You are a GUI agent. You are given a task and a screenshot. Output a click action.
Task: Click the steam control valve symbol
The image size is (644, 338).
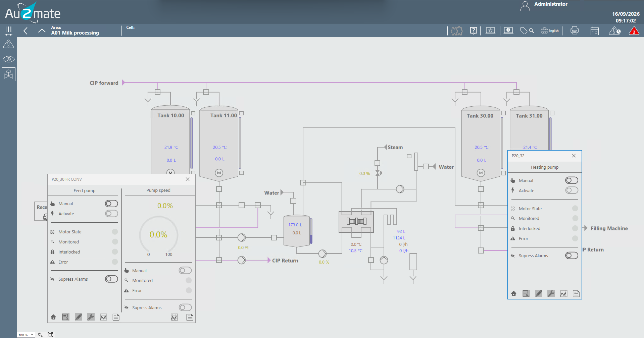pos(378,173)
